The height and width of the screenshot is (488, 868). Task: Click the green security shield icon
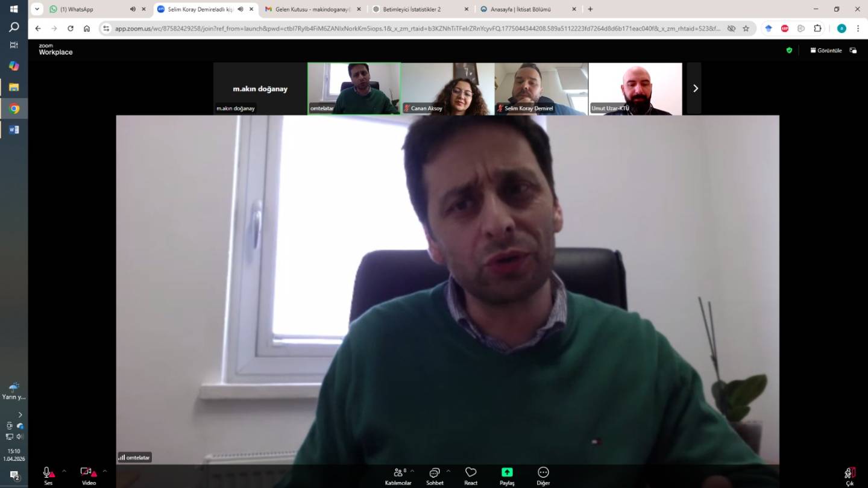pos(789,51)
